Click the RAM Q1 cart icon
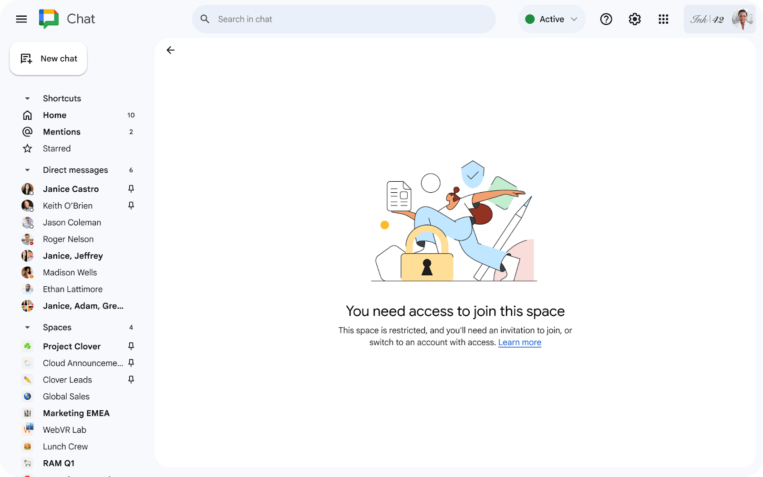The height and width of the screenshot is (477, 763). (x=27, y=463)
